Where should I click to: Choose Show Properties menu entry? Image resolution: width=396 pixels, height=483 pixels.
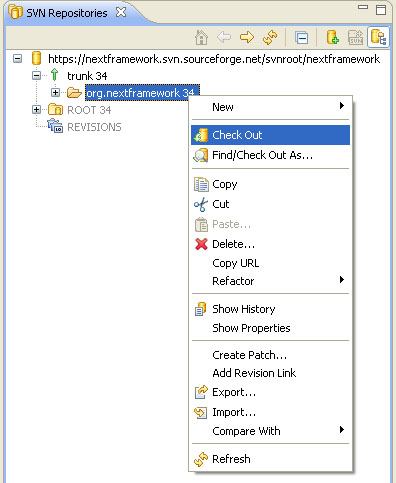point(271,328)
